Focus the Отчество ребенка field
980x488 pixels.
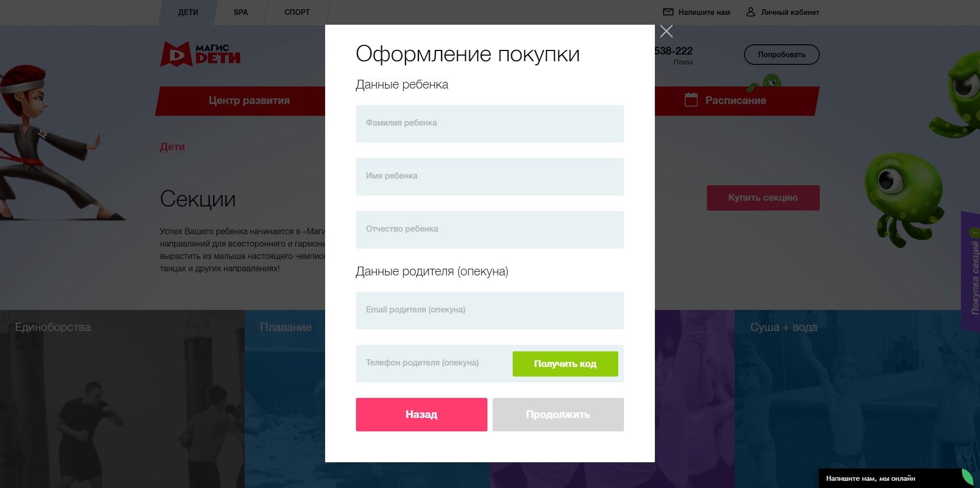click(x=490, y=230)
